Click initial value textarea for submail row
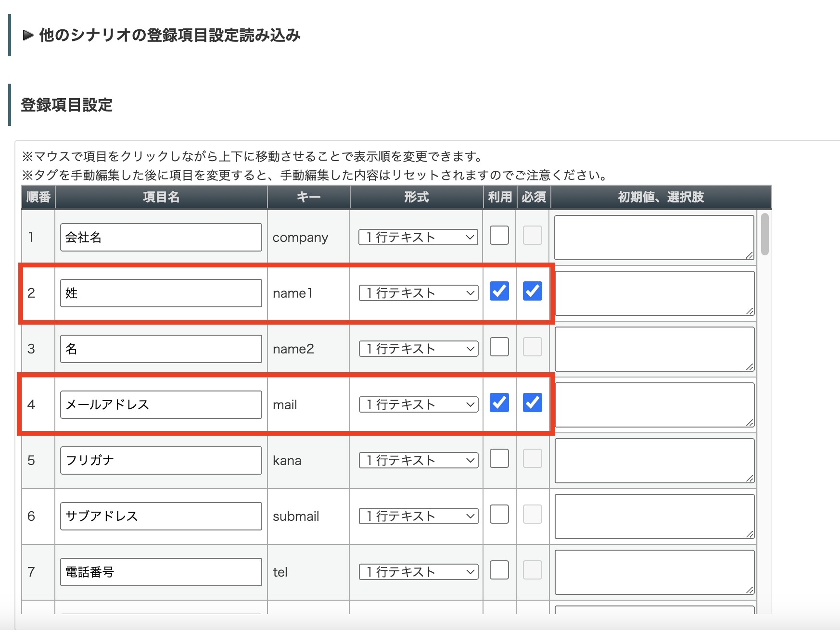 click(x=654, y=516)
